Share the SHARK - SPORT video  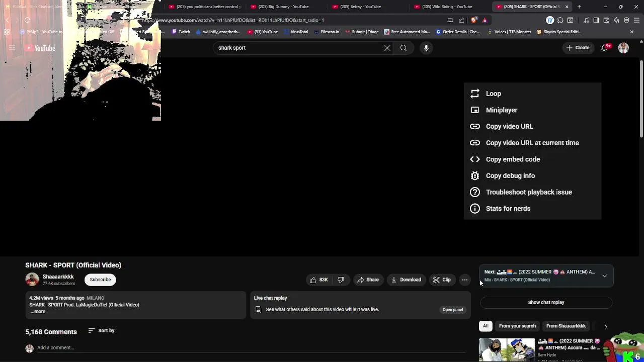tap(368, 280)
